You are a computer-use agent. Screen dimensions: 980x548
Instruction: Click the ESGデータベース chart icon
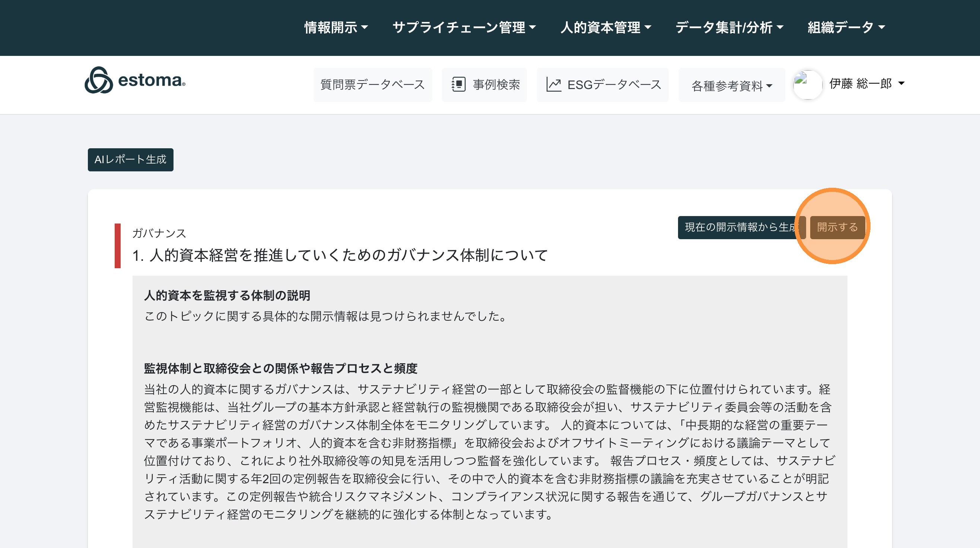[554, 85]
